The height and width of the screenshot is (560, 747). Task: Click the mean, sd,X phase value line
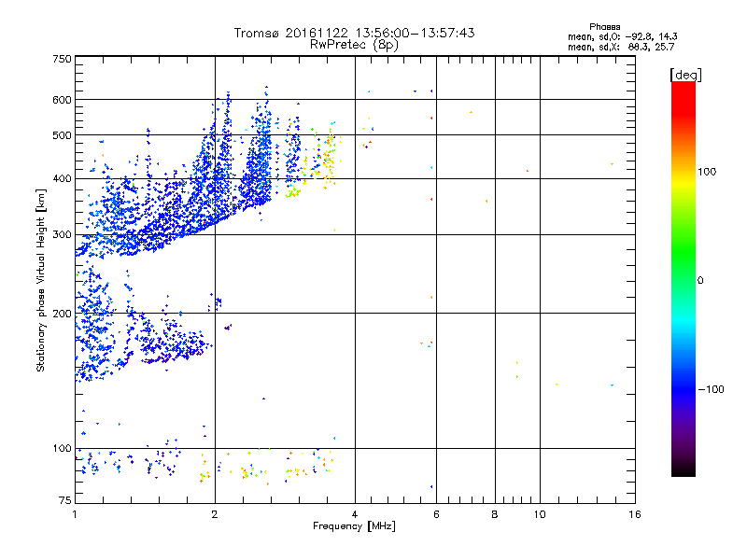pyautogui.click(x=621, y=47)
